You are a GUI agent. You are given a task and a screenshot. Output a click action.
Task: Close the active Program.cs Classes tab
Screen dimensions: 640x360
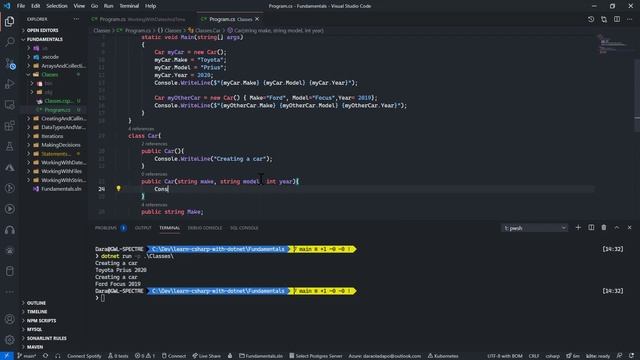(257, 19)
